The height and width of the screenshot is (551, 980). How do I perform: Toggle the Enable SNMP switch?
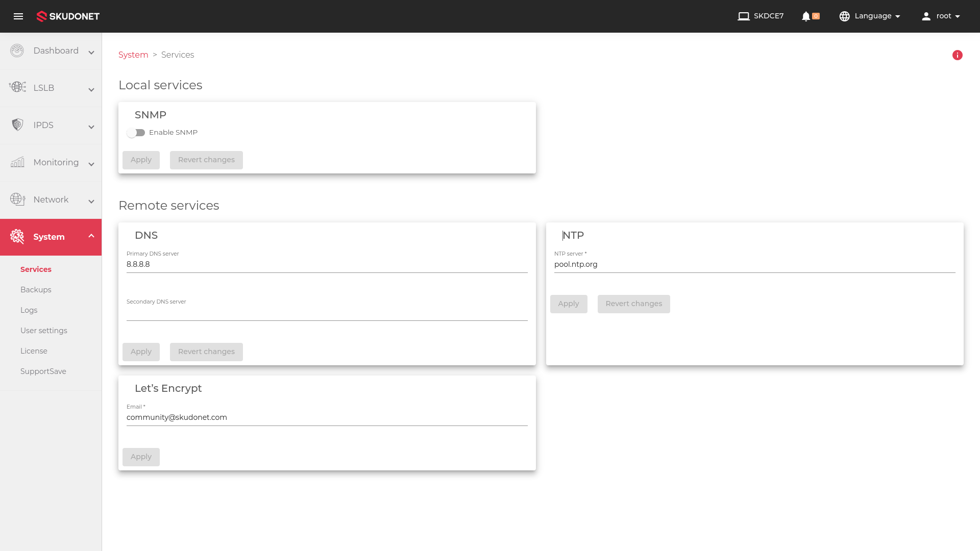click(136, 133)
